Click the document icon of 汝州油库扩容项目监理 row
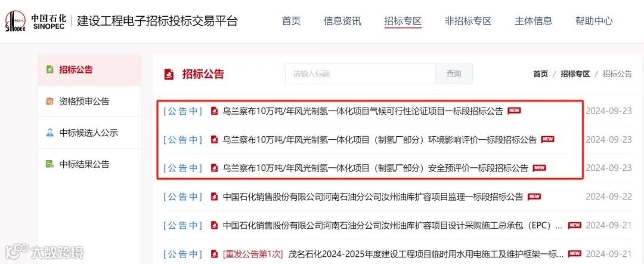The width and height of the screenshot is (644, 264). (214, 197)
